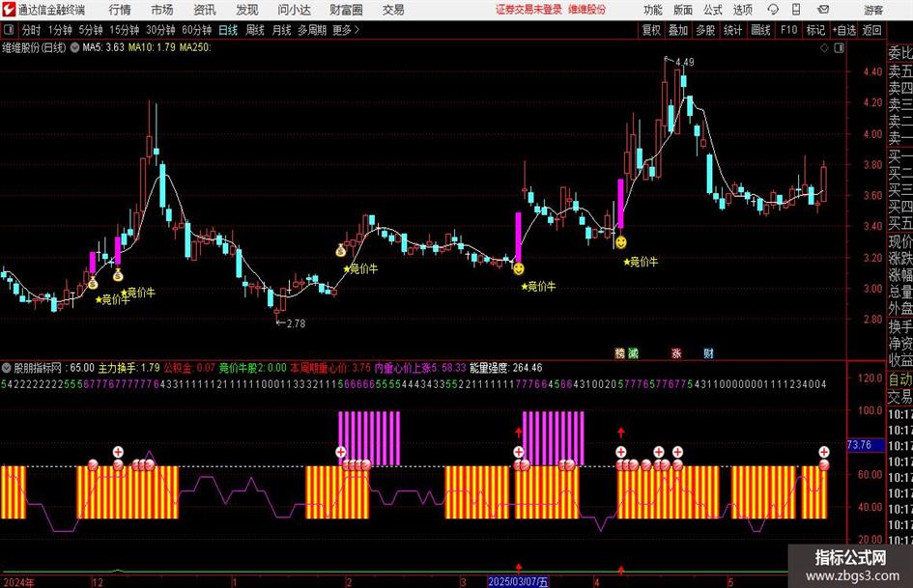Click the blue 财 badge

click(708, 352)
